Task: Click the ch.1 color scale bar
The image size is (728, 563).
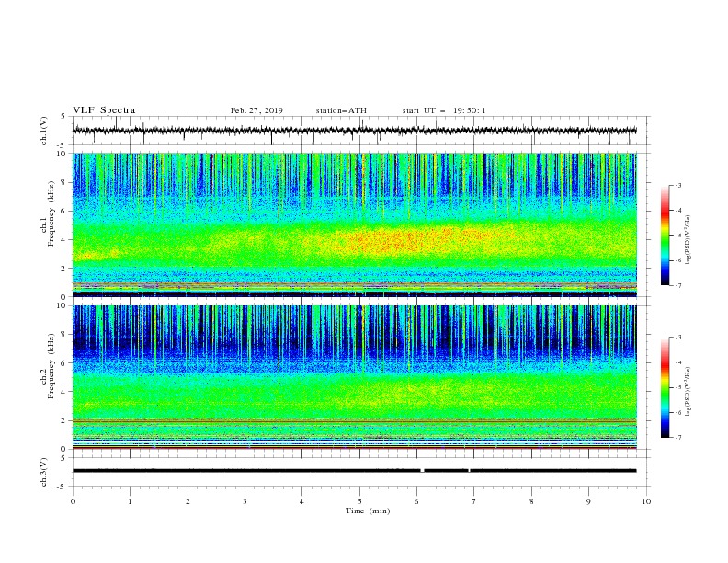Action: coord(665,236)
